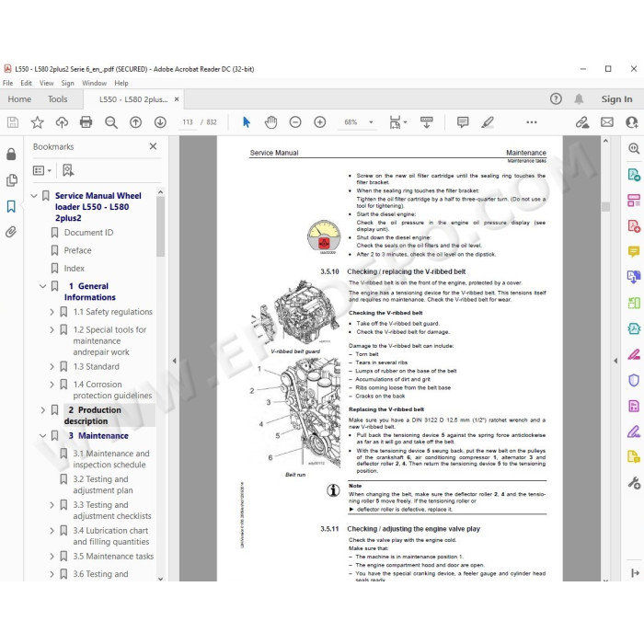Send file by email envelope icon

click(x=607, y=122)
